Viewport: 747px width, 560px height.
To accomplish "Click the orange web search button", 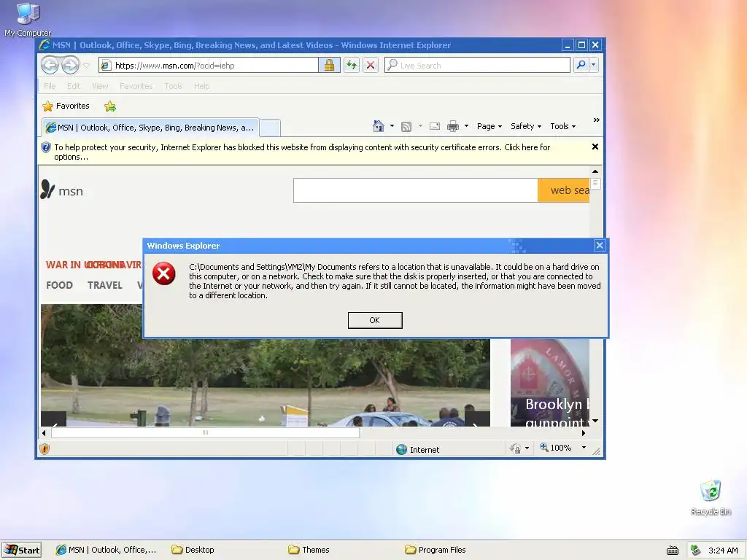I will coord(564,190).
